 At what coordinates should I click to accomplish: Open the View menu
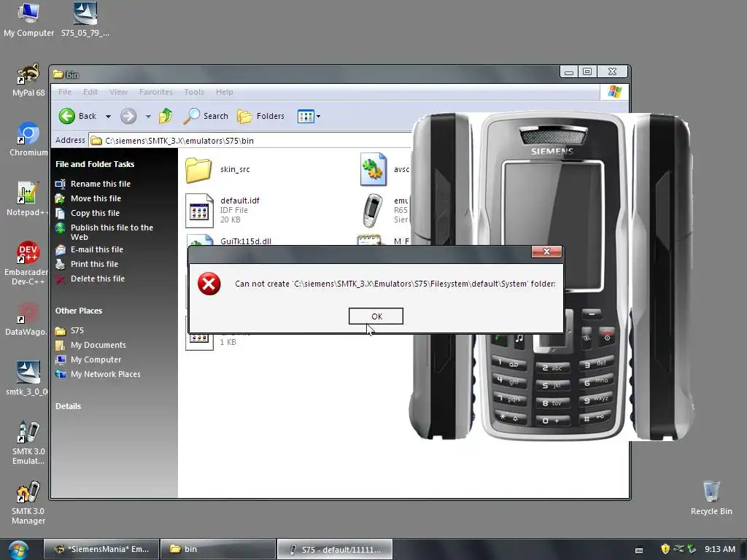click(119, 92)
